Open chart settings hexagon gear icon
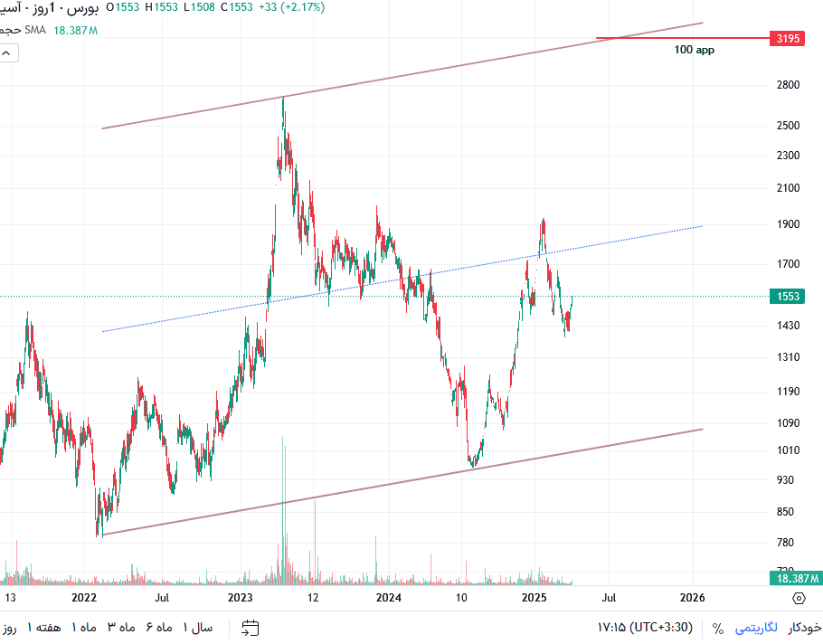The height and width of the screenshot is (644, 823). pos(799,598)
